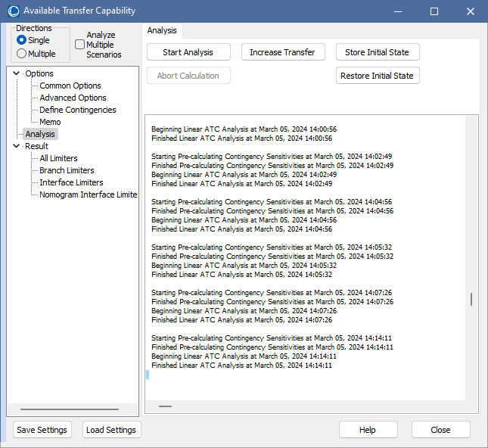Open Common Options in the tree
488x448 pixels.
(70, 86)
